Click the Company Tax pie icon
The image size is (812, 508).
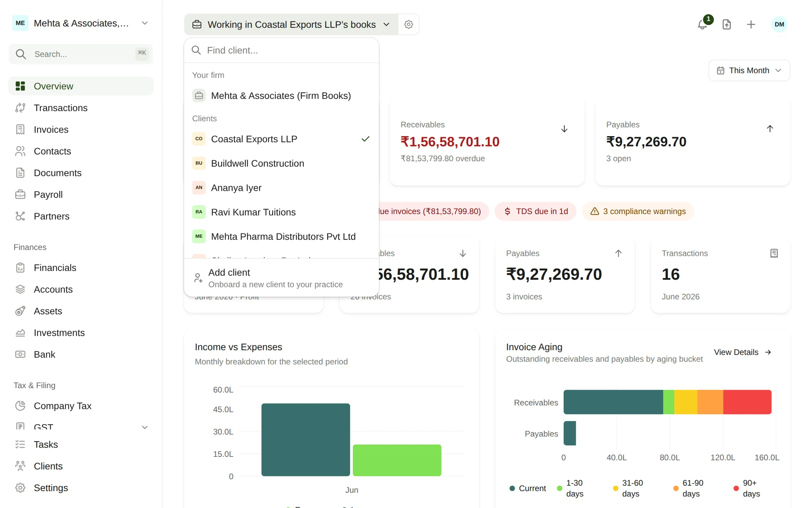[20, 406]
